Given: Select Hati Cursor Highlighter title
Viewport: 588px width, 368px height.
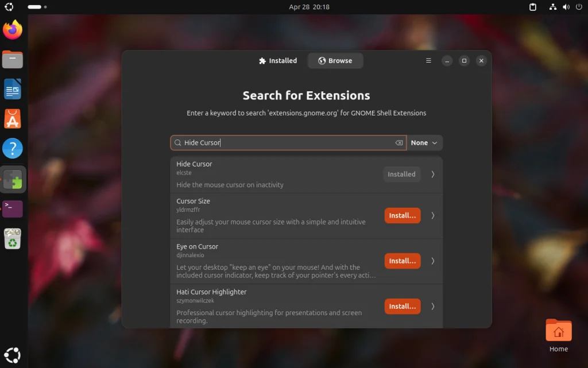Looking at the screenshot, I should pos(211,292).
